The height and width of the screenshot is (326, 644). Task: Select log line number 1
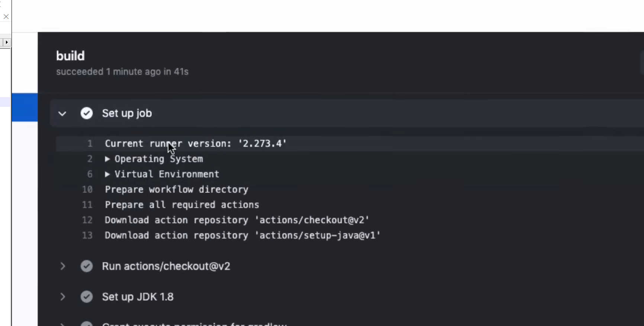(x=90, y=144)
